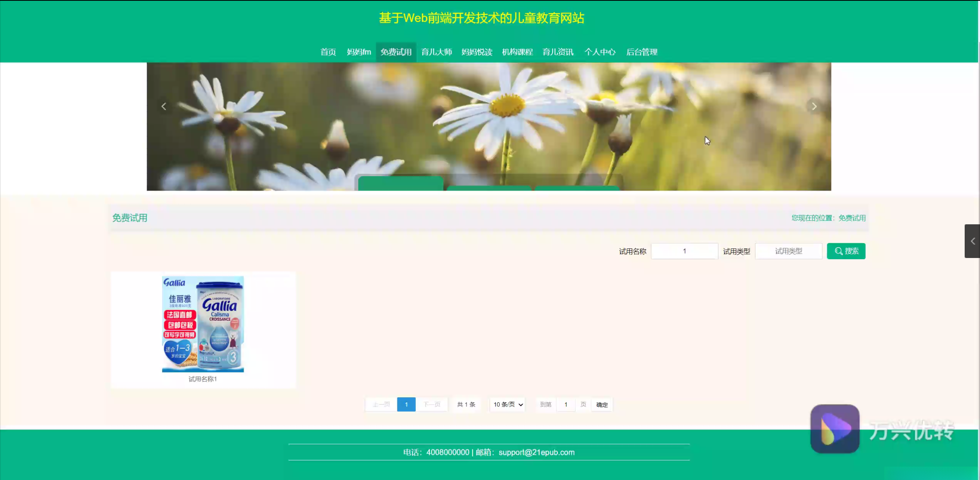The image size is (980, 480).
Task: Go to 后台管理 page
Action: tap(642, 52)
